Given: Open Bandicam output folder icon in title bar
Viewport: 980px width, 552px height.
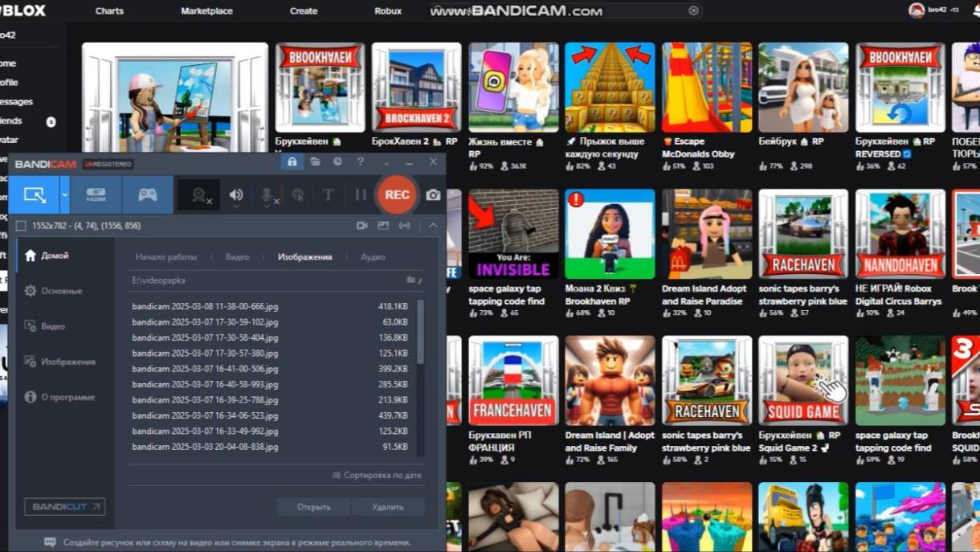Looking at the screenshot, I should [316, 162].
